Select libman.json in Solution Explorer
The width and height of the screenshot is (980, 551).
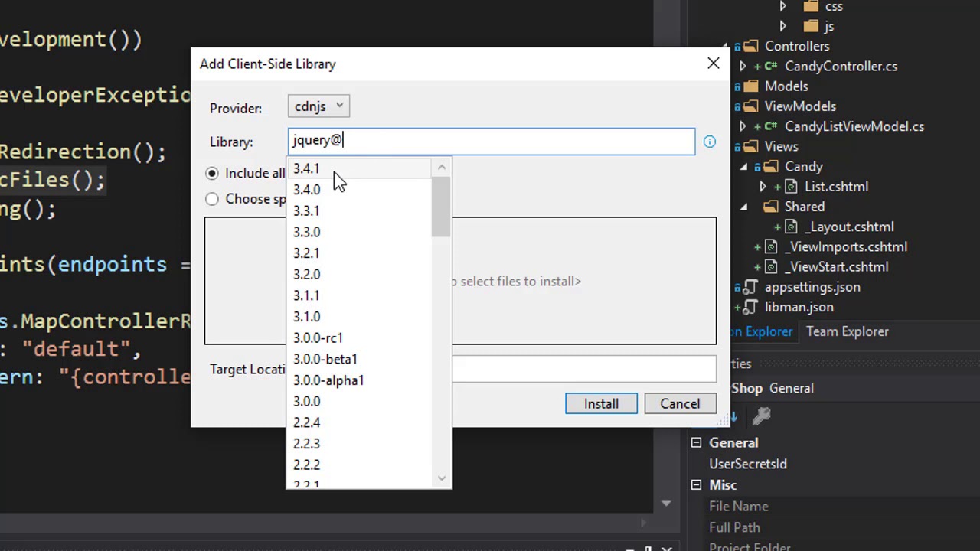point(799,307)
